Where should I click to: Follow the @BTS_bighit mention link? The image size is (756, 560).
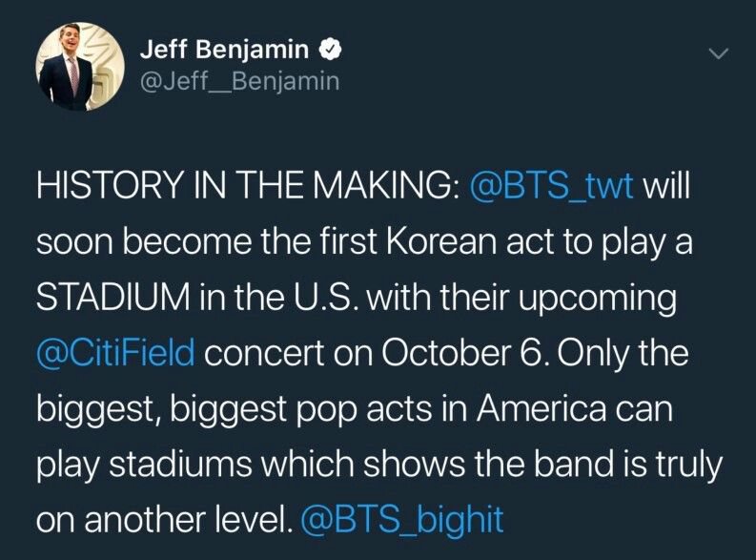[402, 520]
